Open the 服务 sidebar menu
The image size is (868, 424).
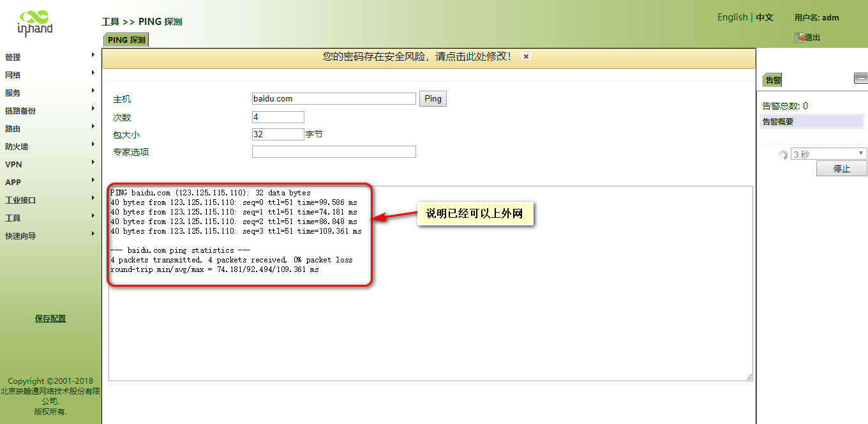[x=13, y=93]
